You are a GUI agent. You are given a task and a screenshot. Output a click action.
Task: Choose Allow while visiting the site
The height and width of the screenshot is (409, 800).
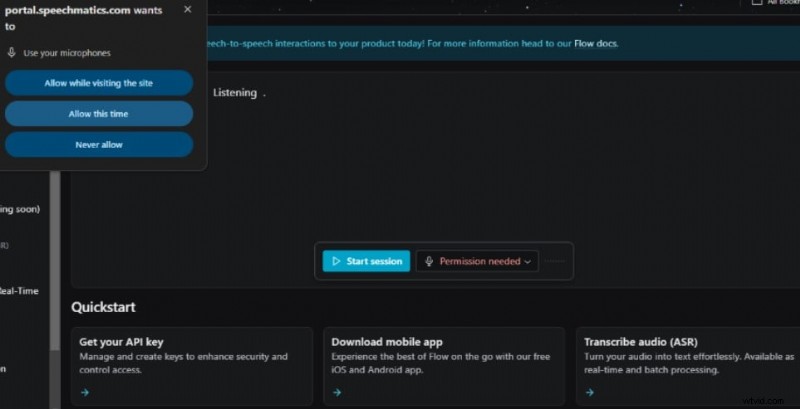pos(99,83)
